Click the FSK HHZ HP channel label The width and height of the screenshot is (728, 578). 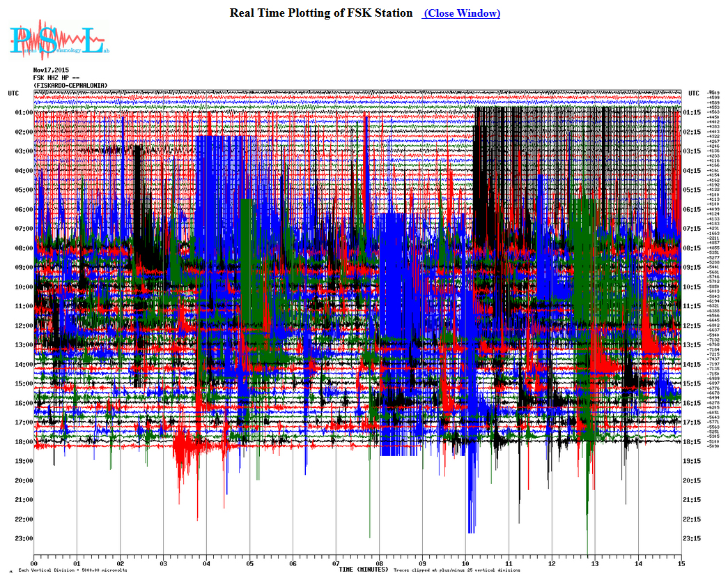point(56,78)
